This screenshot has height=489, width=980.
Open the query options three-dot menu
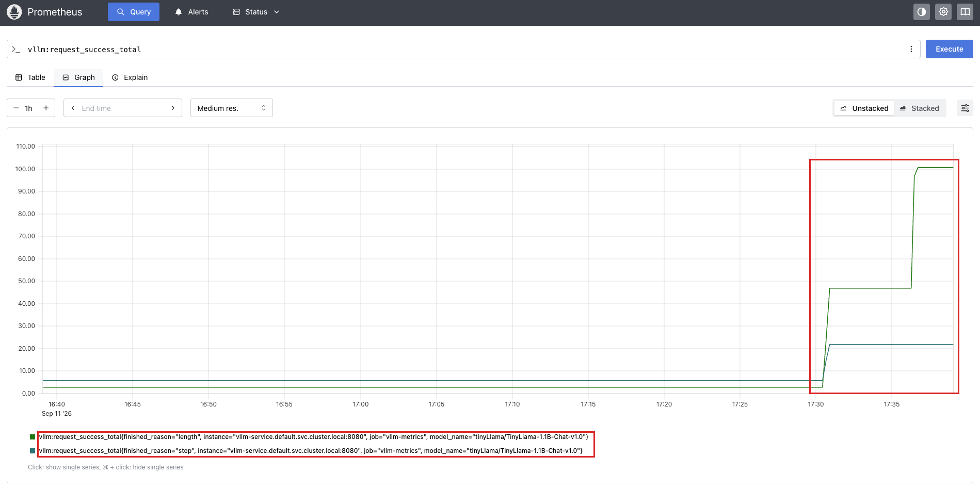(911, 49)
